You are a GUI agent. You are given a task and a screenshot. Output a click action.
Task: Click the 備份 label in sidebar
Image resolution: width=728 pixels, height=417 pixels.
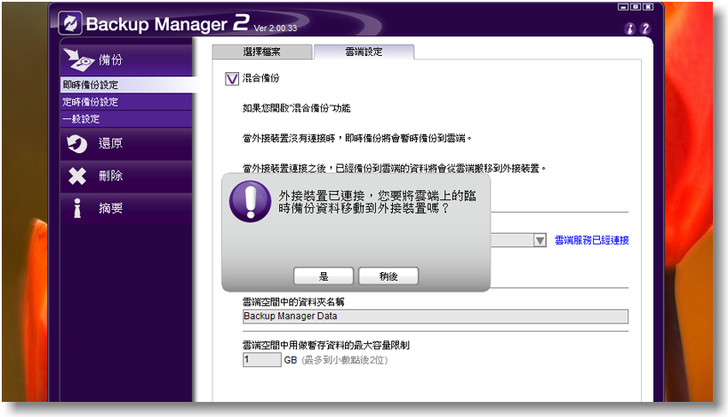tap(110, 60)
